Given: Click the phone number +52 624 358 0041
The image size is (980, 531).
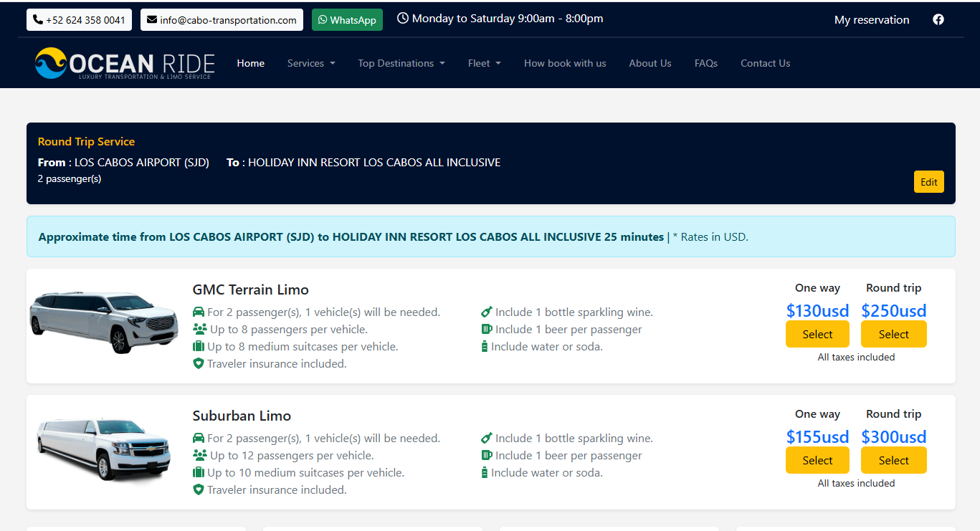Looking at the screenshot, I should click(79, 20).
